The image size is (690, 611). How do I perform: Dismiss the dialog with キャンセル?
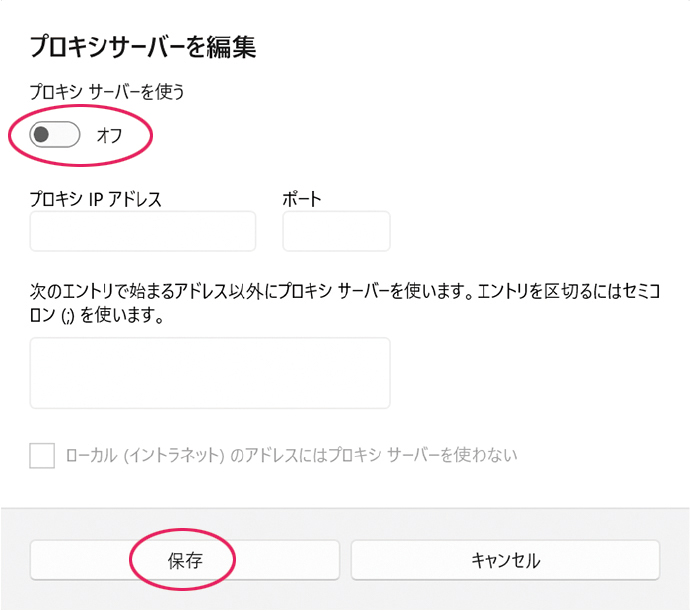coord(505,560)
